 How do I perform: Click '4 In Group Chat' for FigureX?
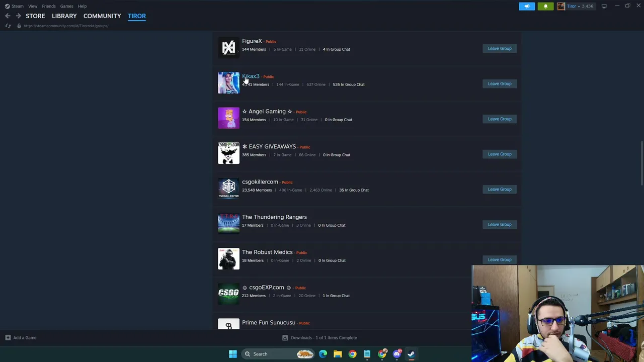pyautogui.click(x=336, y=49)
